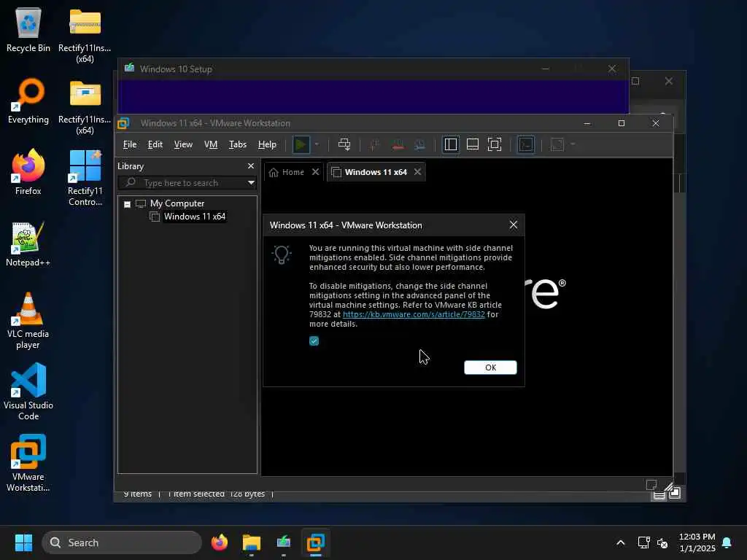This screenshot has height=560, width=747.
Task: Open the Edit menu
Action: click(x=155, y=144)
